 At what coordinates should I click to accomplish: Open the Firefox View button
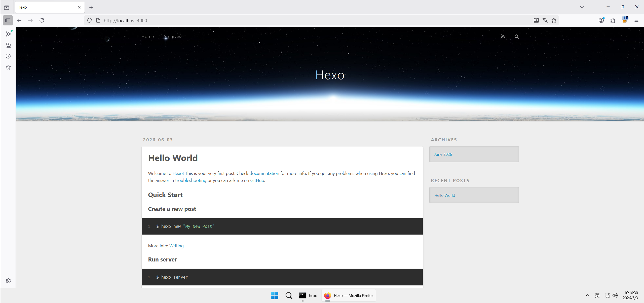point(7,7)
